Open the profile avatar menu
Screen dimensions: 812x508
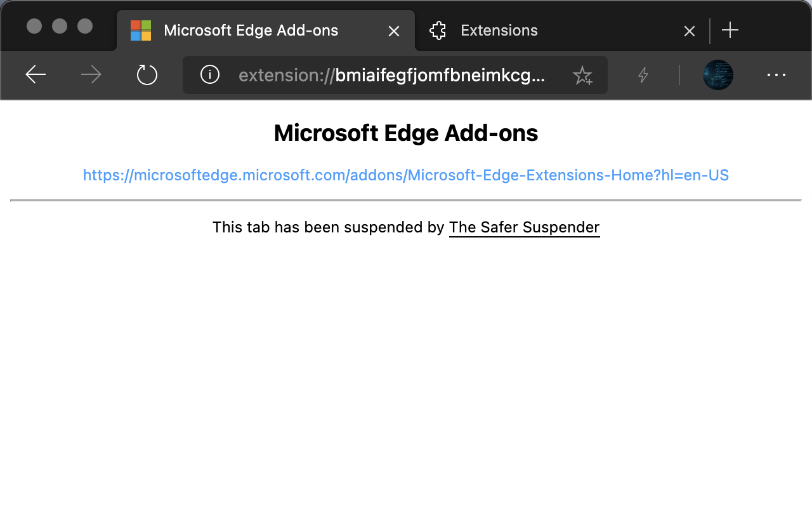pos(718,75)
